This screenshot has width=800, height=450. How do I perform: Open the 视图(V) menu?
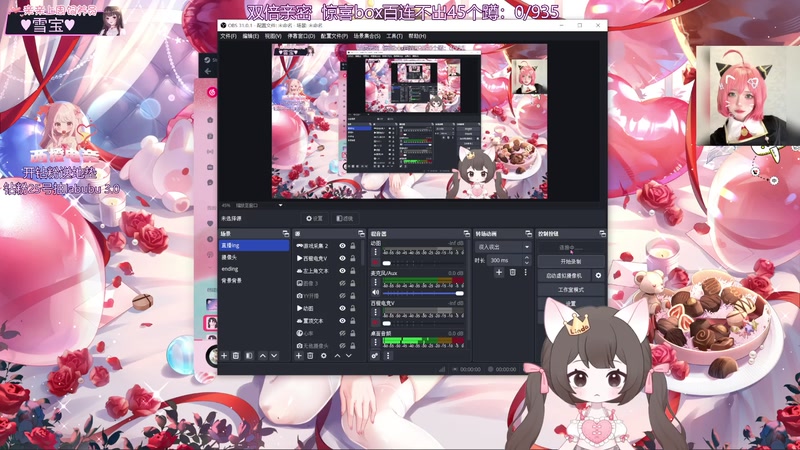tap(272, 36)
